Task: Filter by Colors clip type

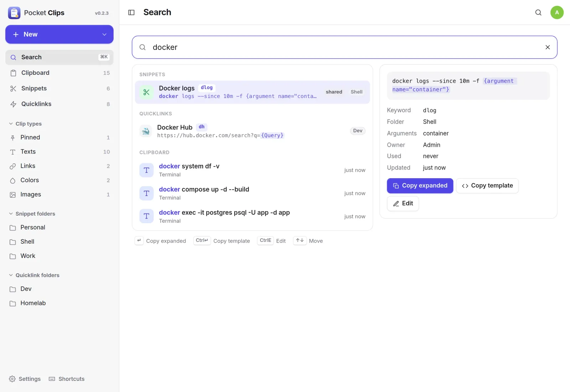Action: pyautogui.click(x=59, y=180)
